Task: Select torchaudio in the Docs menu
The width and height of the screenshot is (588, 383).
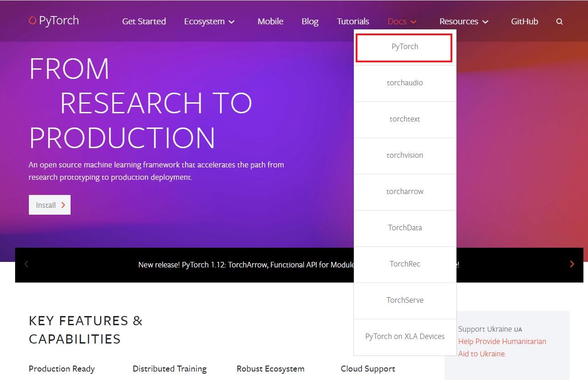Action: coord(405,83)
